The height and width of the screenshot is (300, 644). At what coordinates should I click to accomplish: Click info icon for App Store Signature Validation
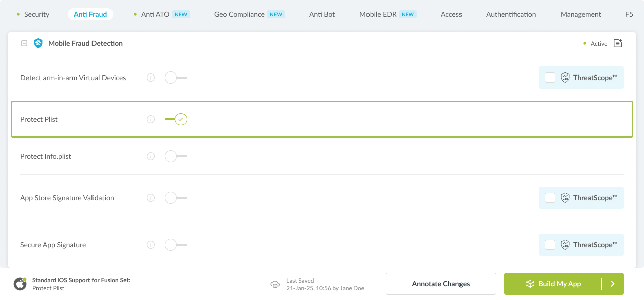pos(151,198)
